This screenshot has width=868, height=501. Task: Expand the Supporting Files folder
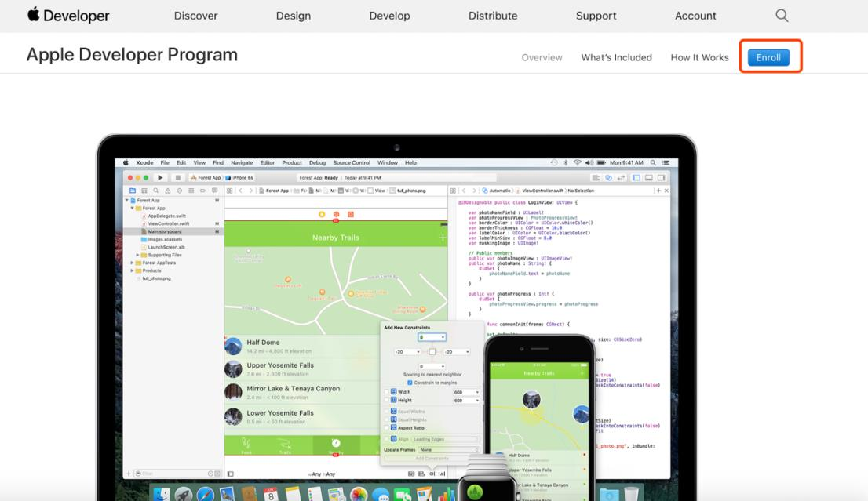click(138, 255)
